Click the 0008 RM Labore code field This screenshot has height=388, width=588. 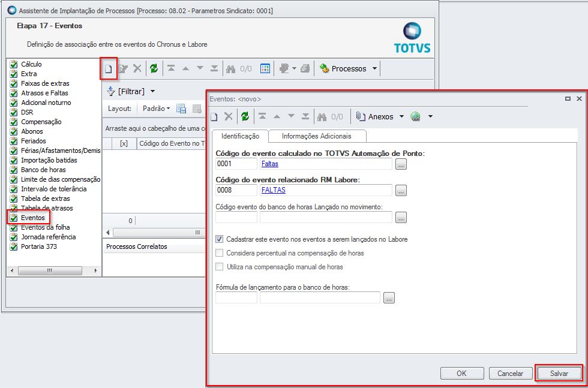pos(236,190)
